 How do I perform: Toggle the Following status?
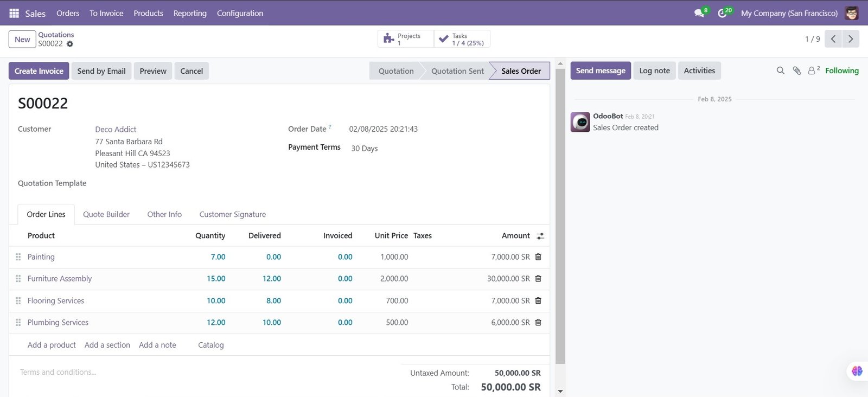[842, 71]
